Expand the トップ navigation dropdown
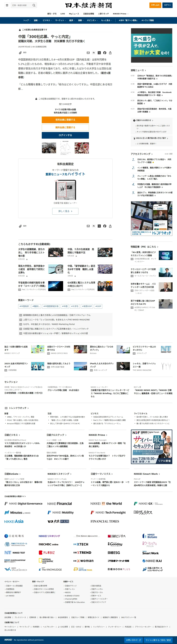Screen dimensions: 177x644 (27, 20)
